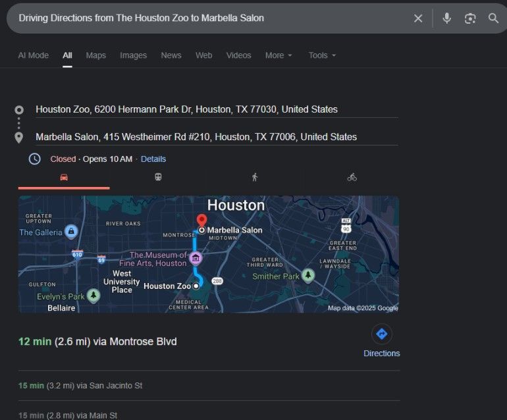Click the Highway 288 shield on the map
Screen dimensions: 507x420
coord(217,281)
